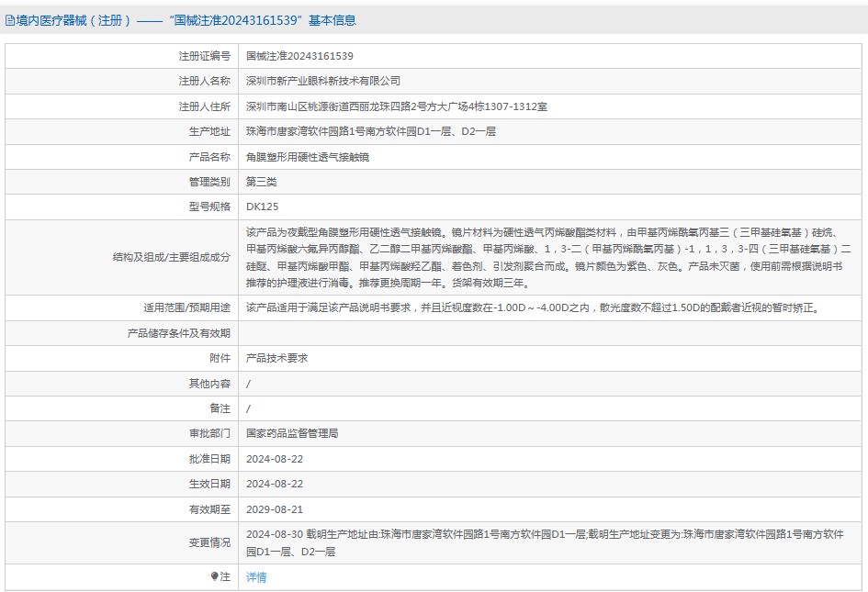
Task: Click the document icon in the page header
Action: tap(10, 20)
